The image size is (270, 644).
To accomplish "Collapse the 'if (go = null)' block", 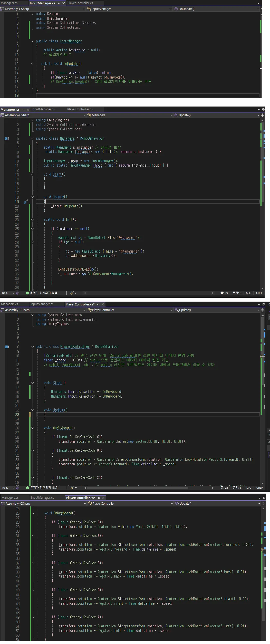I will click(32, 242).
